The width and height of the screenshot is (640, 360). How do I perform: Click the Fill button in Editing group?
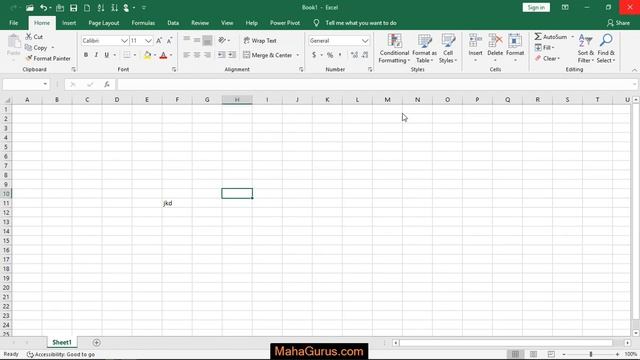pos(544,48)
